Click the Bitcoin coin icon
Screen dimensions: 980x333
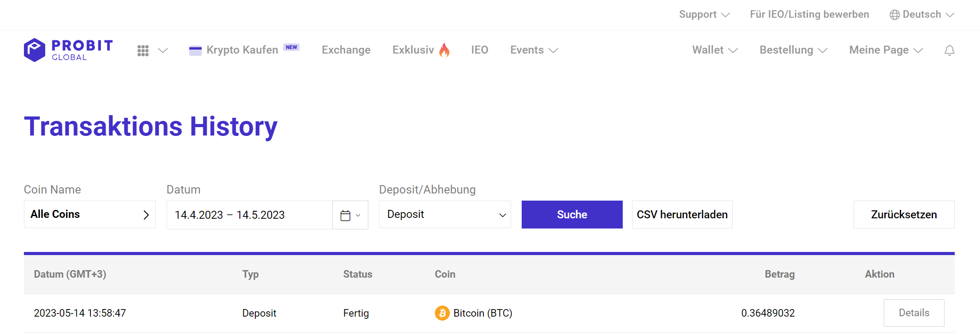(x=442, y=313)
